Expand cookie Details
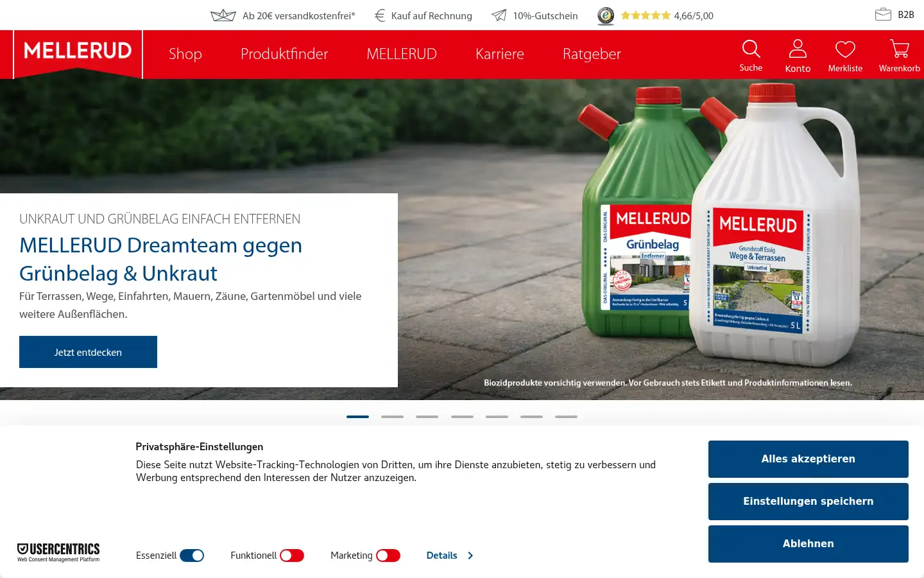Viewport: 924px width, 578px height. [450, 556]
